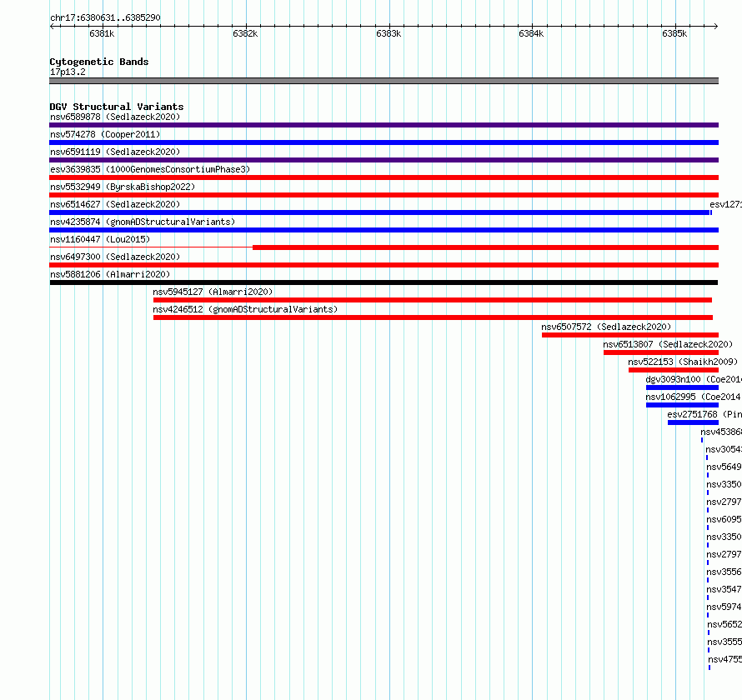Open the nsv5945127 (Almarri2020) label
Screen dimensions: 742x700
point(213,292)
